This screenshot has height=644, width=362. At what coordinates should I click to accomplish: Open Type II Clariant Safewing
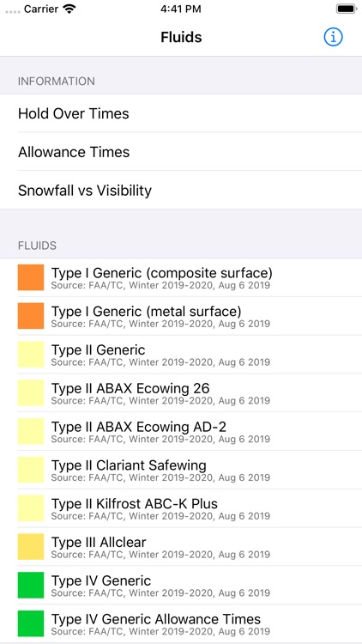tap(181, 470)
